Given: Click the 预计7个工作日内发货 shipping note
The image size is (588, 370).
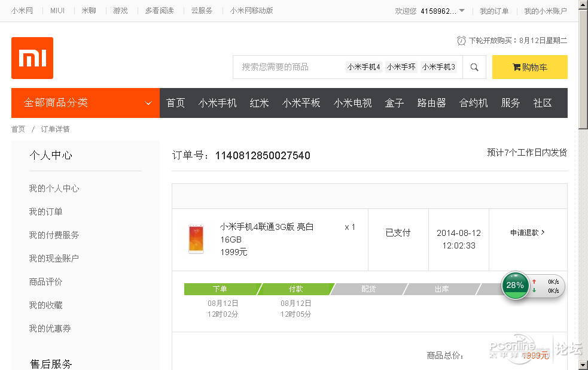Looking at the screenshot, I should point(527,152).
